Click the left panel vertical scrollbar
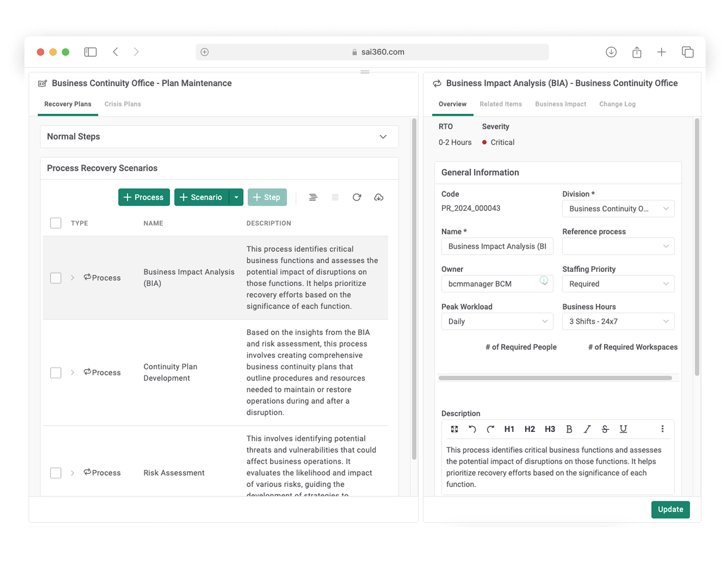The width and height of the screenshot is (728, 562). (414, 289)
